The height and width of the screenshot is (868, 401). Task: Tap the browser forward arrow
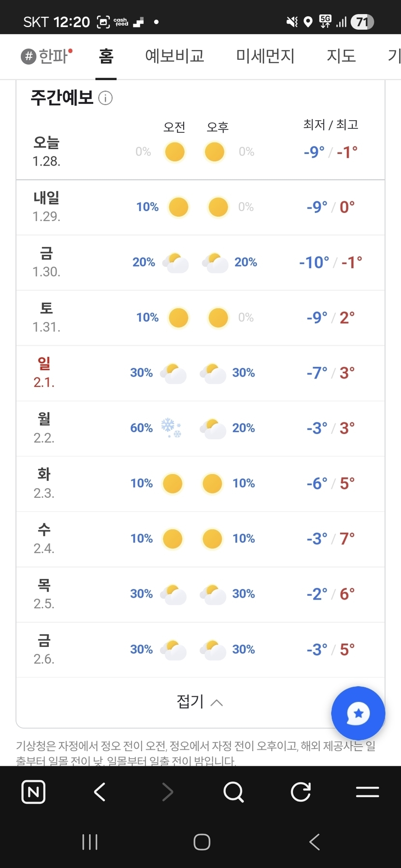tap(167, 792)
